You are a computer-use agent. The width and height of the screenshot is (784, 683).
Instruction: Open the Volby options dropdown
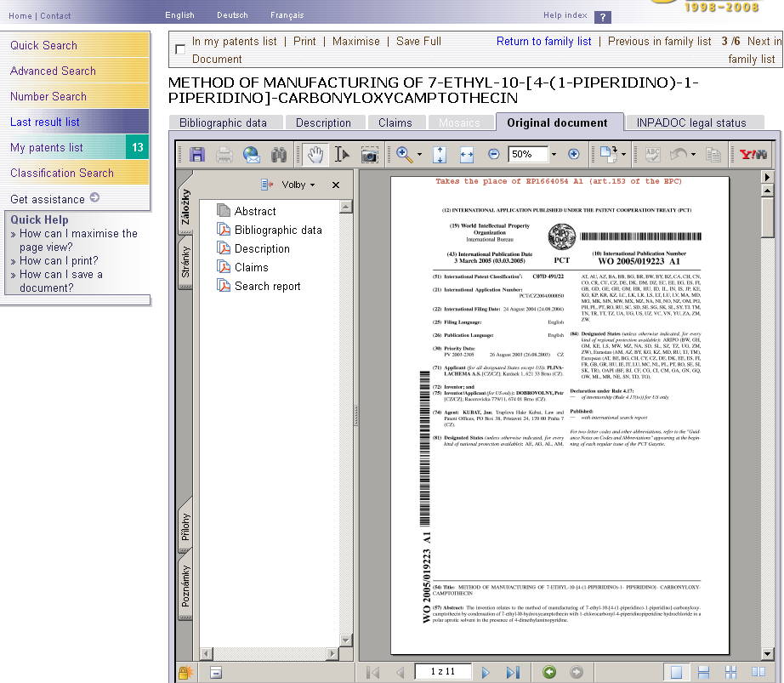click(x=298, y=185)
